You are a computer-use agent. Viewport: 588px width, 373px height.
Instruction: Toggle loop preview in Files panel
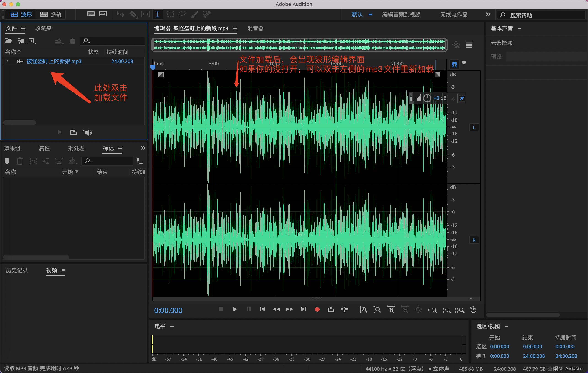(x=74, y=132)
